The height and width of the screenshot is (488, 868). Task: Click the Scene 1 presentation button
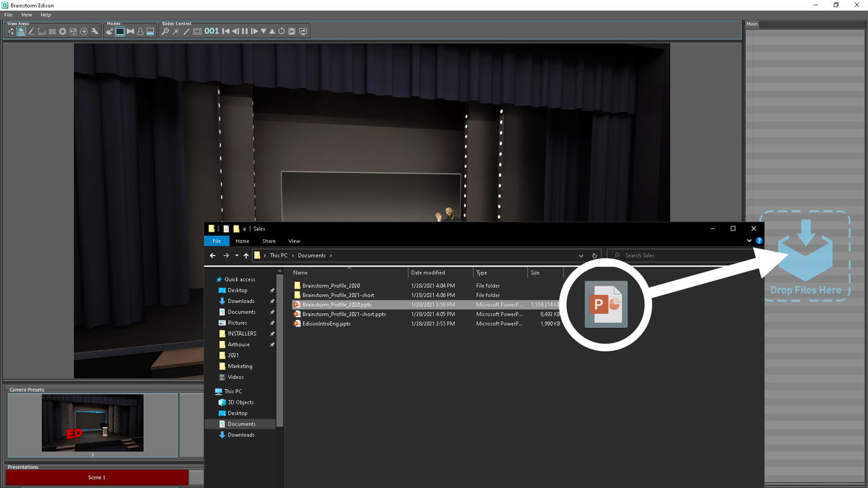coord(97,477)
